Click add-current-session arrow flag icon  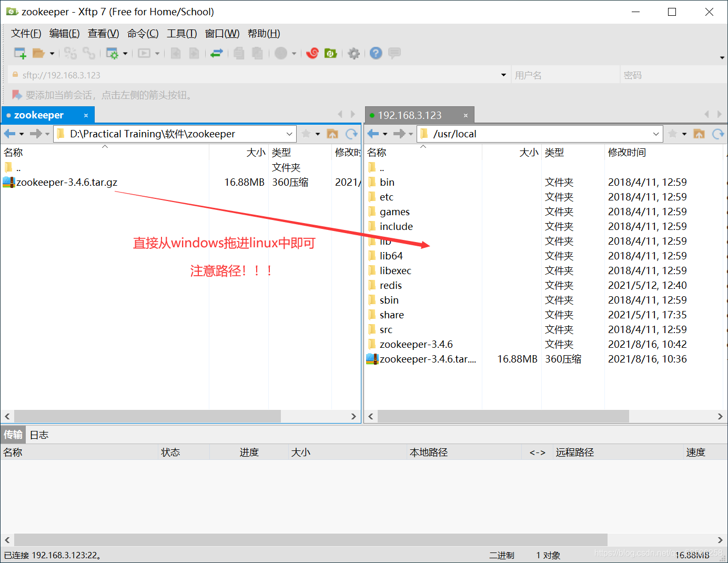pyautogui.click(x=17, y=95)
